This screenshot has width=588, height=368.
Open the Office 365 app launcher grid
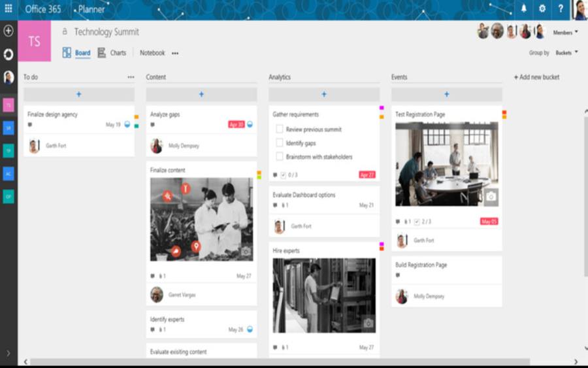tap(8, 8)
